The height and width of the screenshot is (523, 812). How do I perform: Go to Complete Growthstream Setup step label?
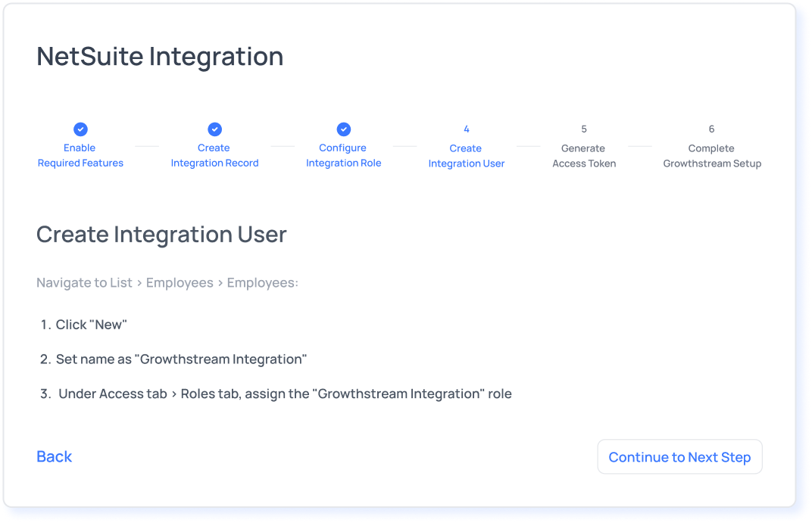point(711,156)
